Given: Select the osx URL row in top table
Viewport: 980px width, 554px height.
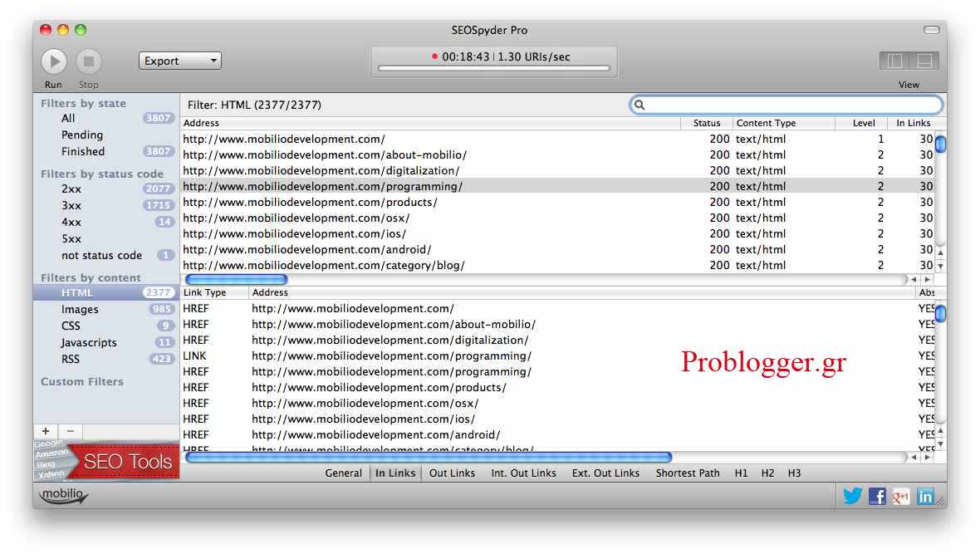Looking at the screenshot, I should (558, 218).
